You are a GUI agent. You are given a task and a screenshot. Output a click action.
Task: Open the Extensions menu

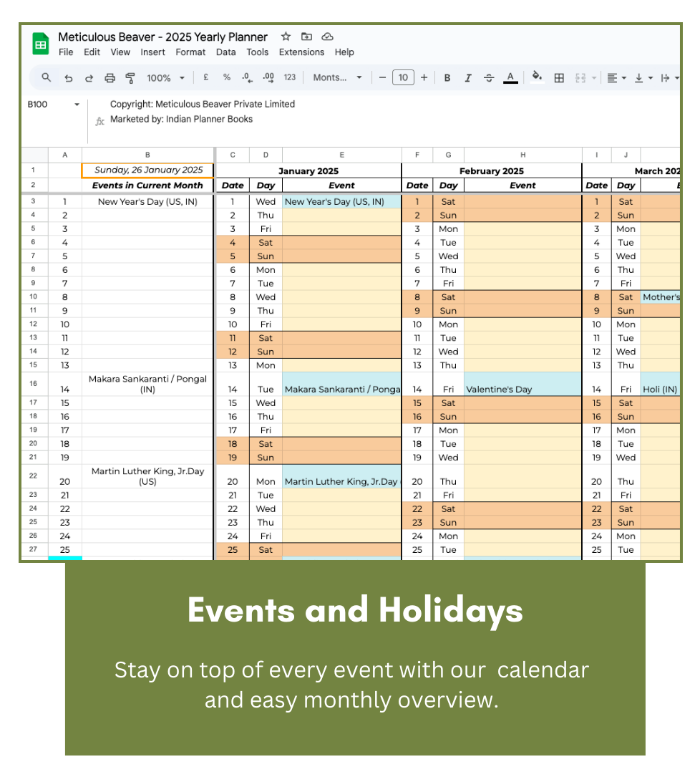tap(301, 52)
